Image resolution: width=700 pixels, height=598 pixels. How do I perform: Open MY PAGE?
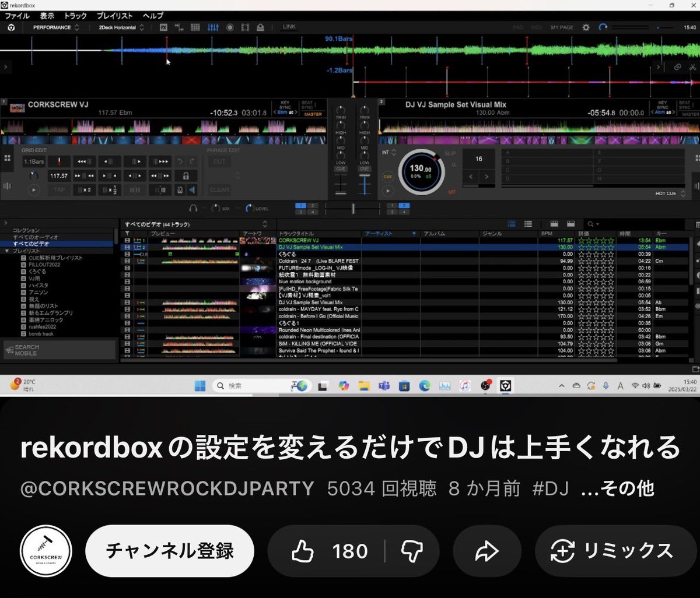coord(562,27)
